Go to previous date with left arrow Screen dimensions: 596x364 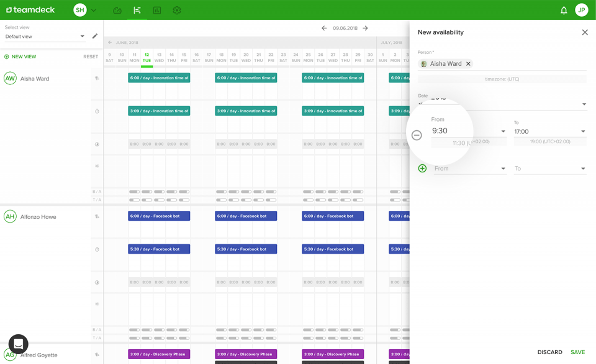coord(324,28)
